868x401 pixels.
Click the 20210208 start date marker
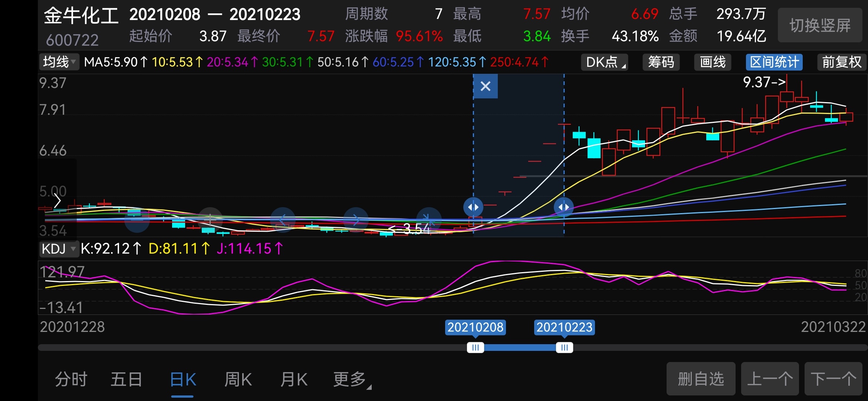coord(475,327)
